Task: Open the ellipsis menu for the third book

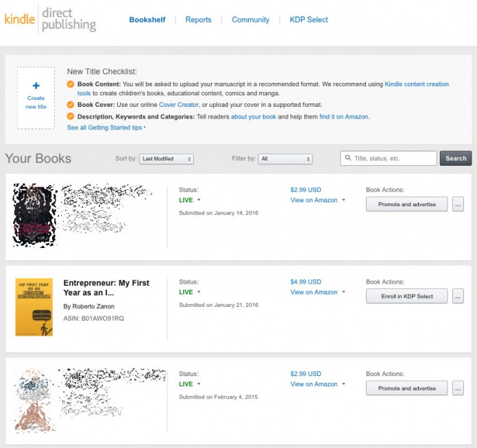Action: 458,388
